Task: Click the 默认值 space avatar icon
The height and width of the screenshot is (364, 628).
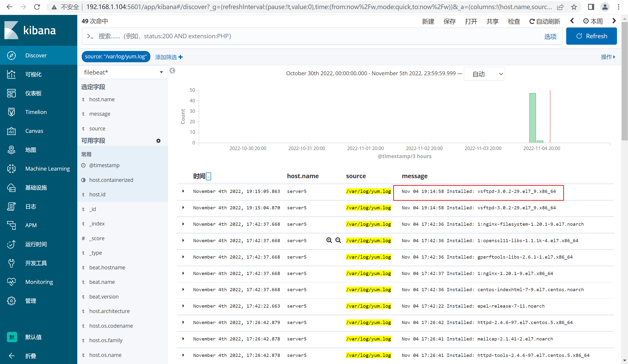Action: click(x=12, y=337)
